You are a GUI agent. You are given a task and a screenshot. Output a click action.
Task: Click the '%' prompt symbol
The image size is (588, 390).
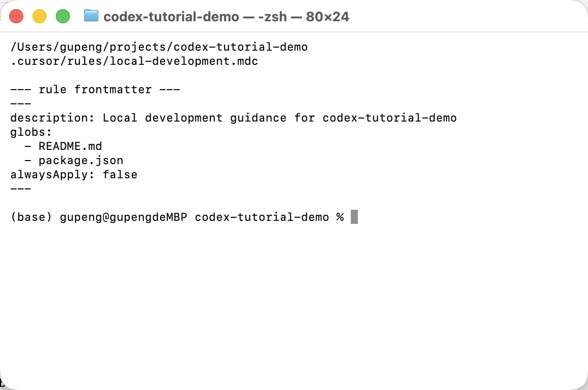[x=340, y=217]
